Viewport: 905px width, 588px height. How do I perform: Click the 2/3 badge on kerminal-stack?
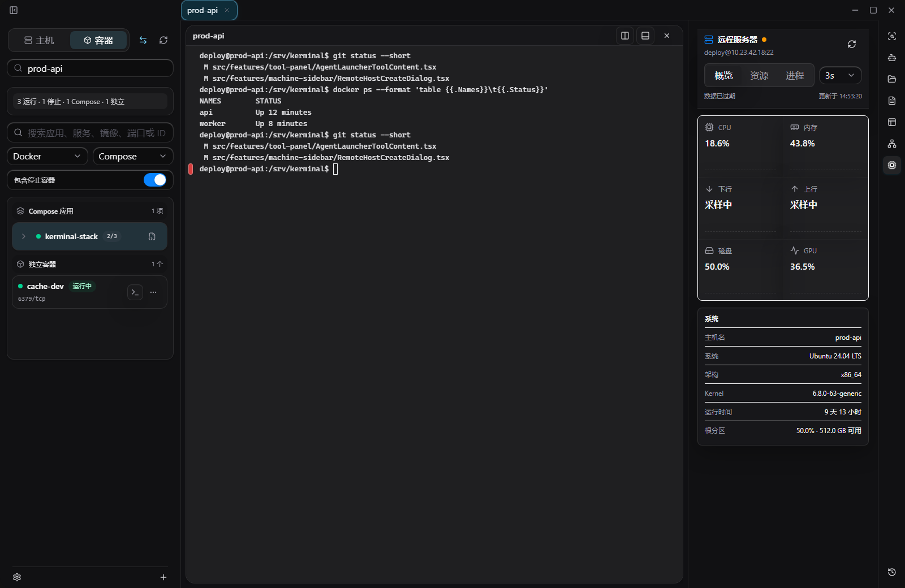click(x=112, y=236)
